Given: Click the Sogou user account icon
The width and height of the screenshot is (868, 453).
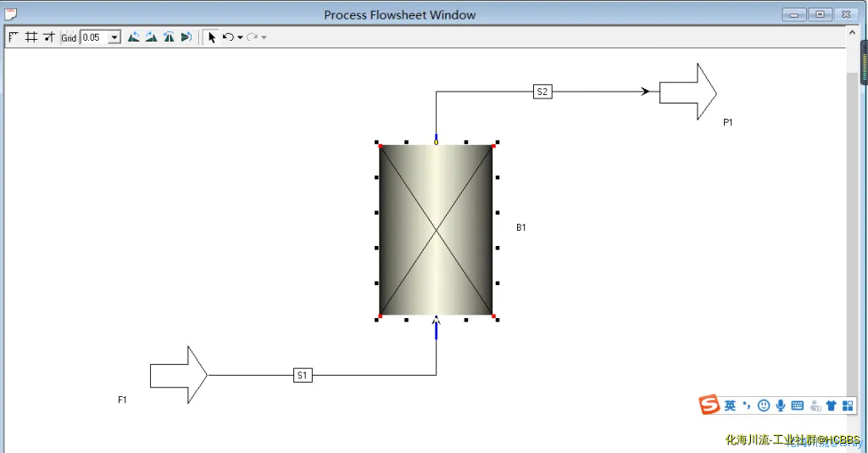Looking at the screenshot, I should click(815, 406).
